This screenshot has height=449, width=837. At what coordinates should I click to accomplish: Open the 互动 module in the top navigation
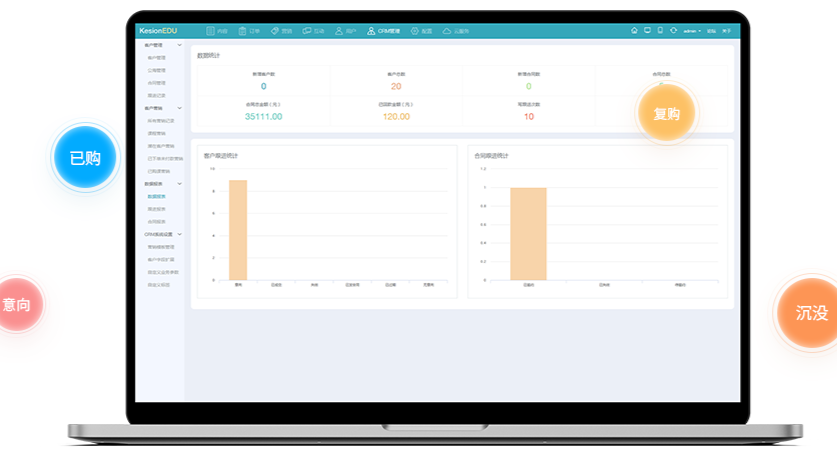click(313, 31)
